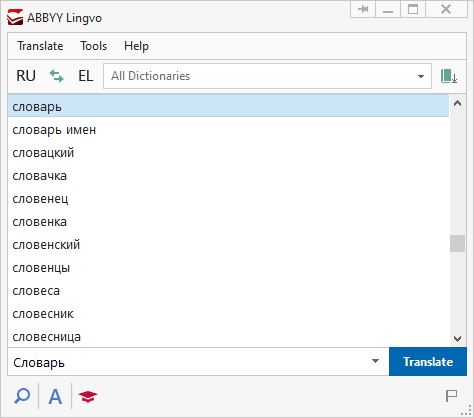
Task: Open the Translate menu
Action: (x=40, y=46)
